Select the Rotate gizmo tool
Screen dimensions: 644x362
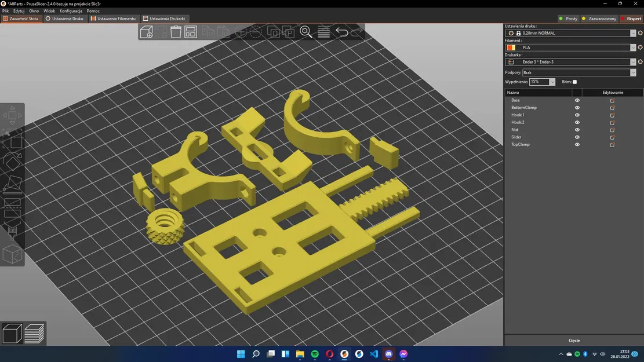(12, 162)
